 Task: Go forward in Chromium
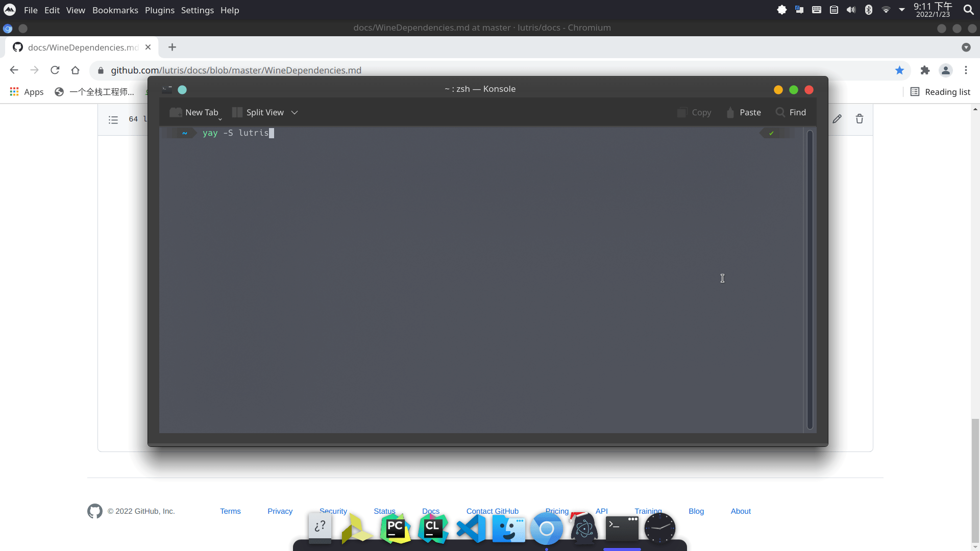(34, 70)
